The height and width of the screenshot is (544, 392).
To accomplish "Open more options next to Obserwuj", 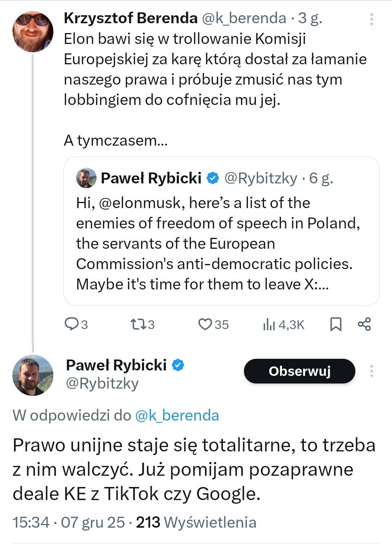I will click(x=371, y=371).
